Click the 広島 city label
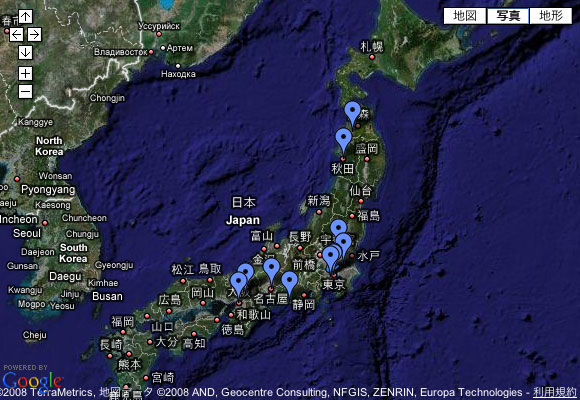The image size is (580, 400). [x=169, y=299]
